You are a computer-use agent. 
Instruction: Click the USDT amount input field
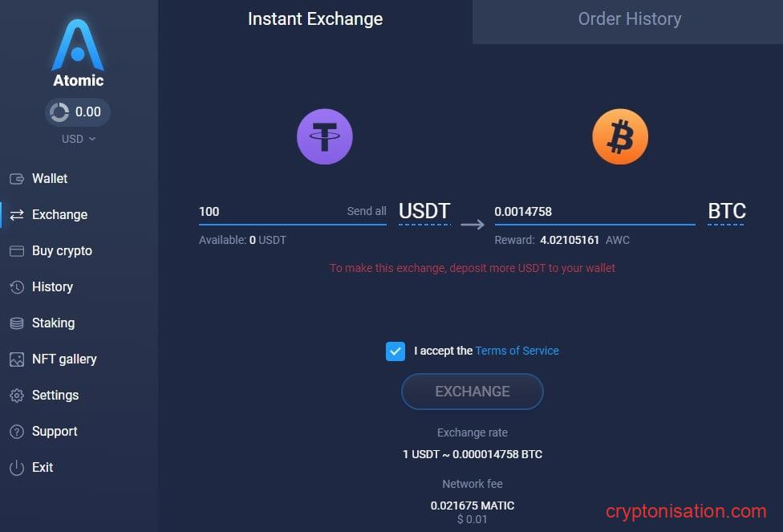(x=269, y=212)
